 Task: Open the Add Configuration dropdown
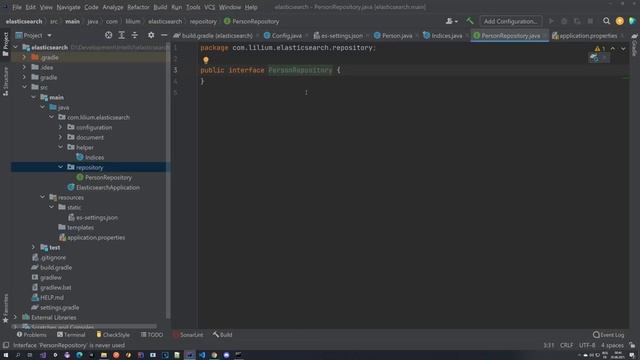pos(511,21)
